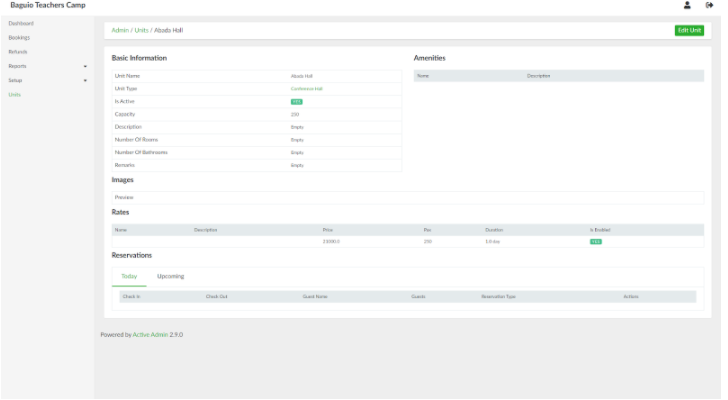Image resolution: width=728 pixels, height=400 pixels.
Task: Expand the Setup menu arrow
Action: [x=85, y=80]
